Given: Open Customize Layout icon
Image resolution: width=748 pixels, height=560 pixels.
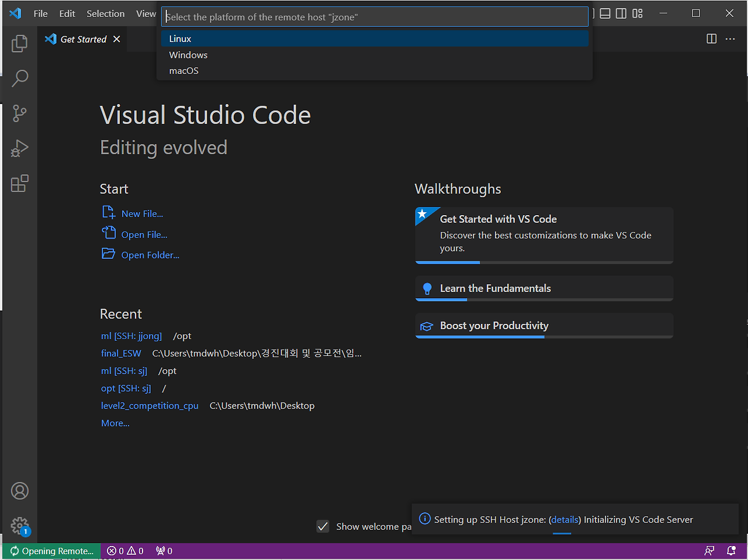Looking at the screenshot, I should point(638,13).
